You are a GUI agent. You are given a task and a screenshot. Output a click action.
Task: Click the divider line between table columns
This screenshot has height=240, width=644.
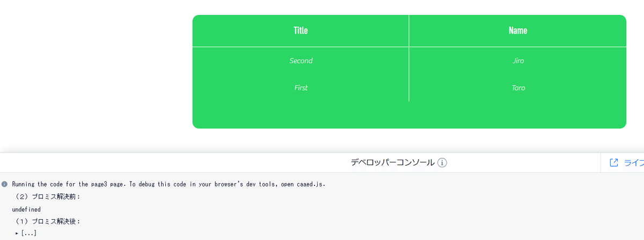409,58
